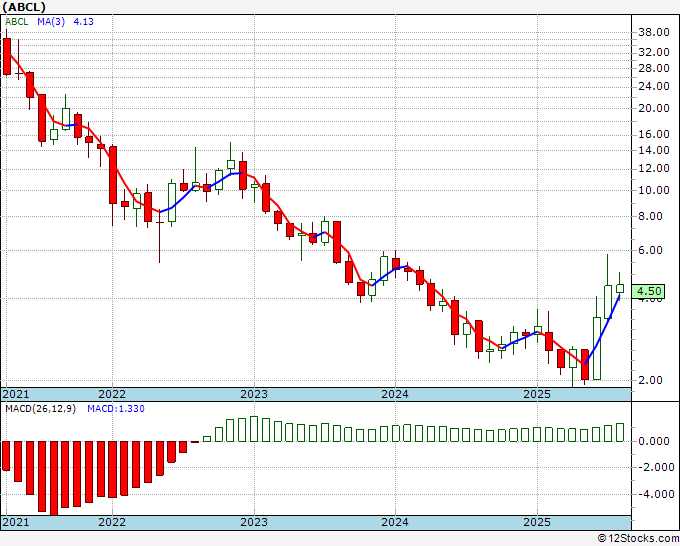Click 2024 on the price chart timeline

coord(395,394)
